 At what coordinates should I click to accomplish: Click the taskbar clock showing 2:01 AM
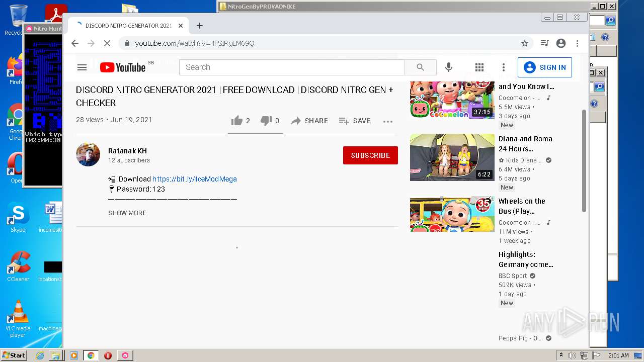click(x=618, y=355)
